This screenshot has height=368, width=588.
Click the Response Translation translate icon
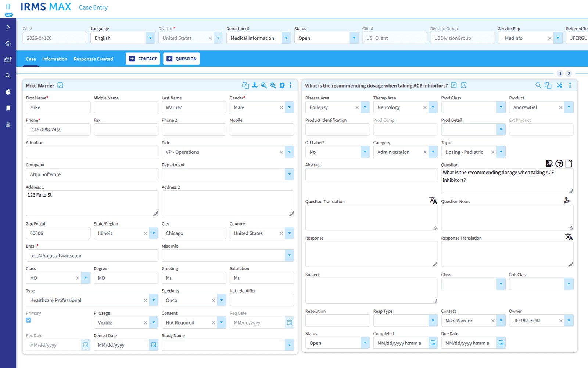click(569, 237)
